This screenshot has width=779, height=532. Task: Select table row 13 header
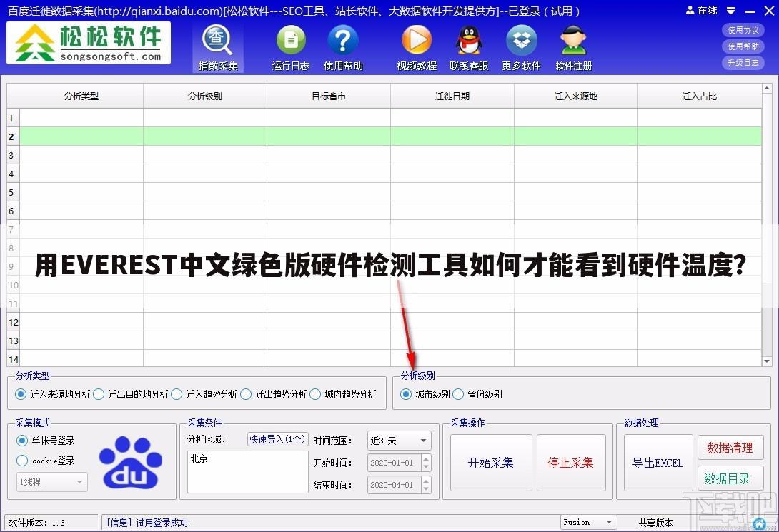click(13, 341)
